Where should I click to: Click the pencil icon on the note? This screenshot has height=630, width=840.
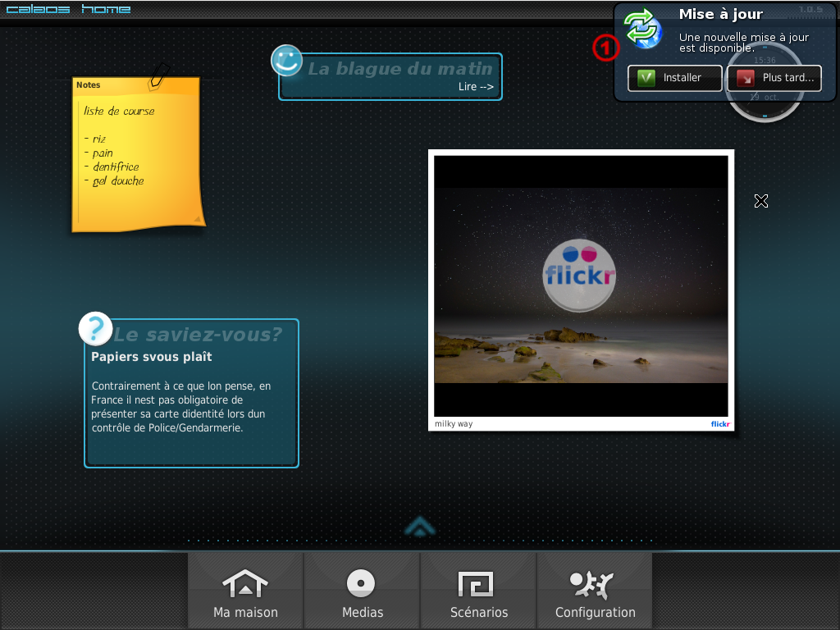point(158,76)
